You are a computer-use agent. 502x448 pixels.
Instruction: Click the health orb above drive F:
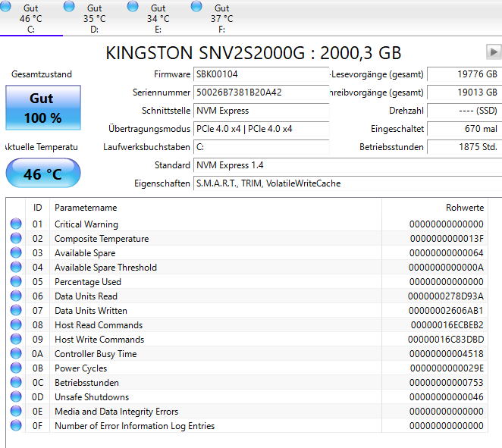[x=196, y=6]
